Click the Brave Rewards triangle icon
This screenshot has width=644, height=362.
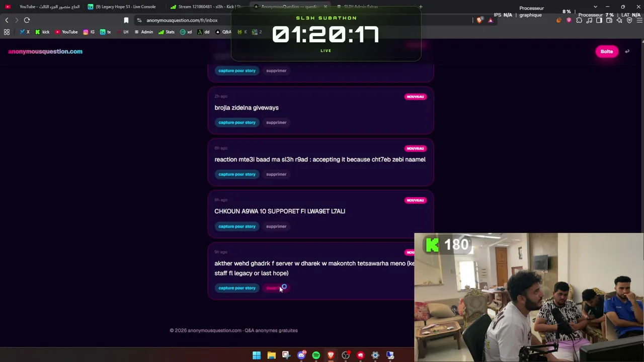(x=491, y=20)
